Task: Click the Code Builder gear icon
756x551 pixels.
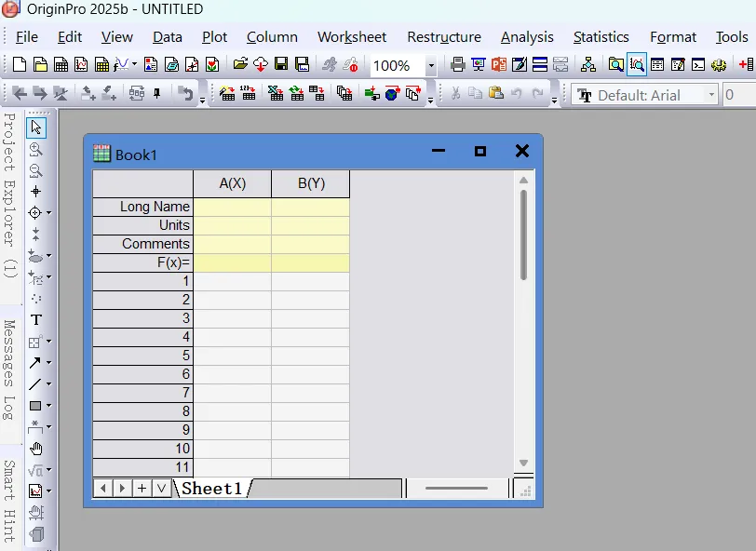Action: click(719, 64)
